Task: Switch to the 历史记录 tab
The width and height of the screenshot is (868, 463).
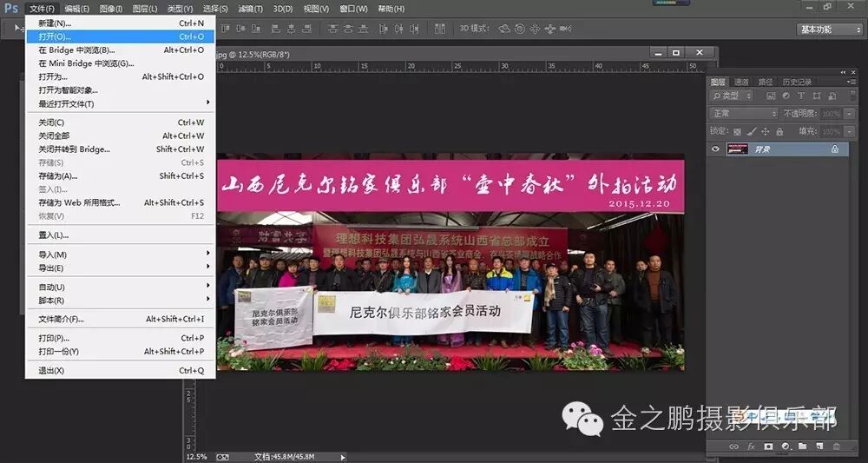Action: coord(797,82)
